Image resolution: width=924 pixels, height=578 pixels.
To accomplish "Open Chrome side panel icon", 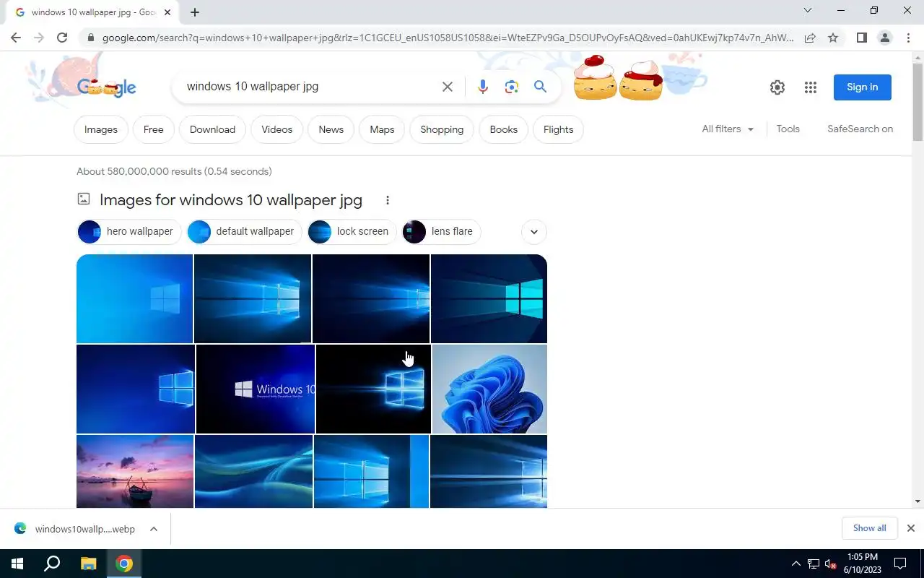I will pos(861,38).
